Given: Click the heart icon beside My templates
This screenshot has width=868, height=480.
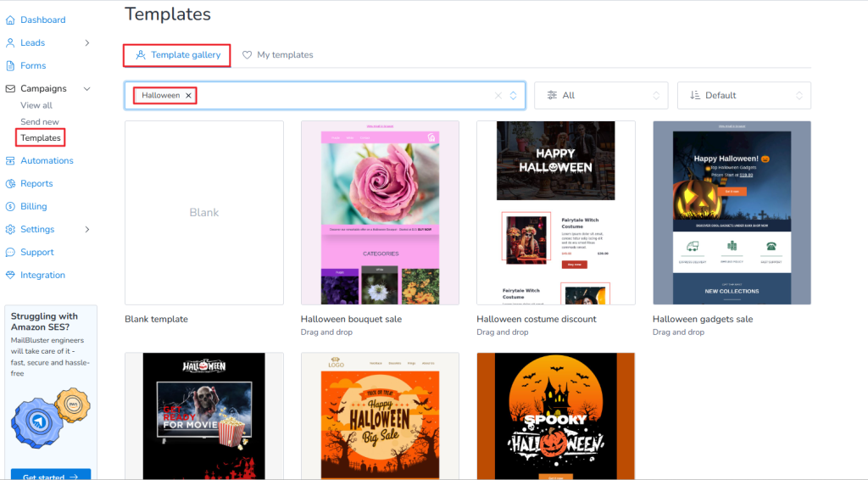Looking at the screenshot, I should point(247,55).
